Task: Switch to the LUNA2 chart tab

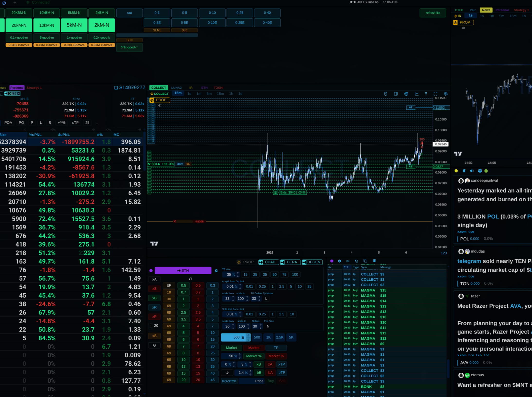Action: tap(176, 88)
